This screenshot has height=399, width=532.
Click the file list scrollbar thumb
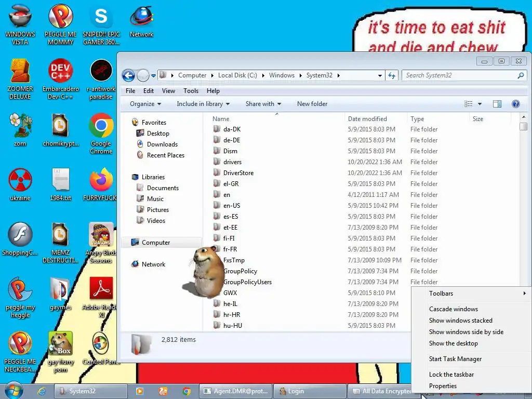524,127
